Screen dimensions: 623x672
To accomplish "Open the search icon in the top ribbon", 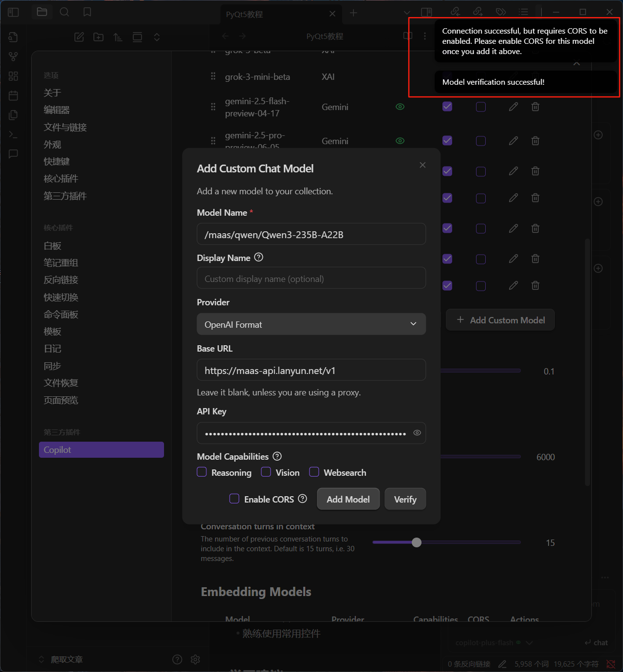I will point(64,12).
